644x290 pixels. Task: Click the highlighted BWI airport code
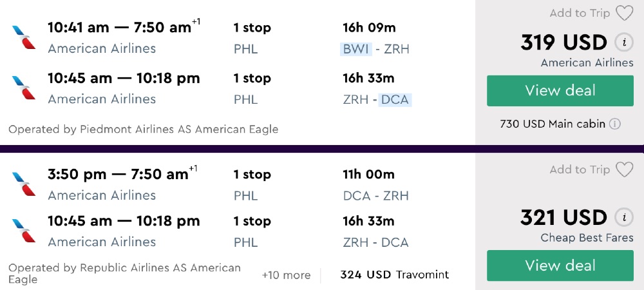click(356, 49)
